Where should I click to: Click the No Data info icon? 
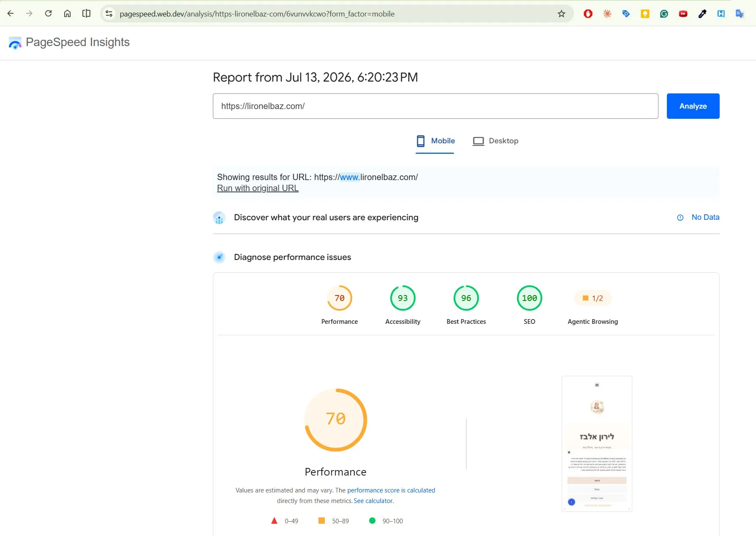[x=680, y=218]
